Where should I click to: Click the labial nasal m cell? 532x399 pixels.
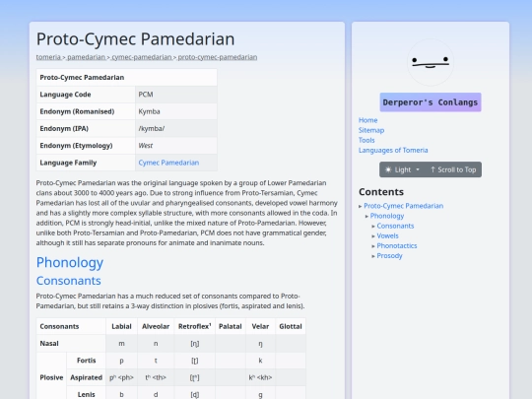pyautogui.click(x=121, y=344)
